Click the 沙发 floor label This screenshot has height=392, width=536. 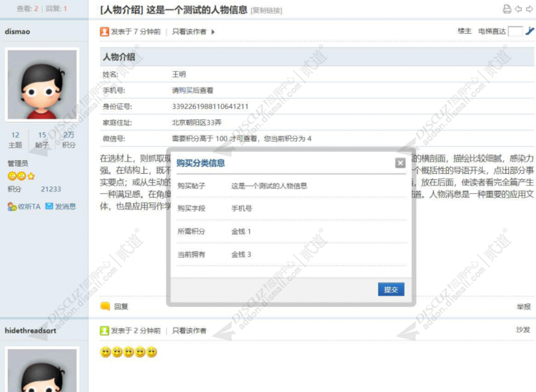point(524,330)
